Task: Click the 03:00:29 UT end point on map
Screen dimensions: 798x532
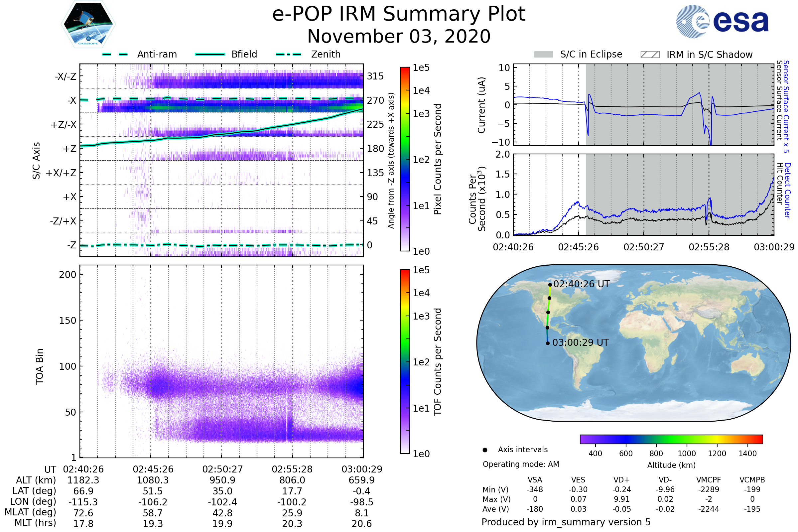Action: point(548,343)
